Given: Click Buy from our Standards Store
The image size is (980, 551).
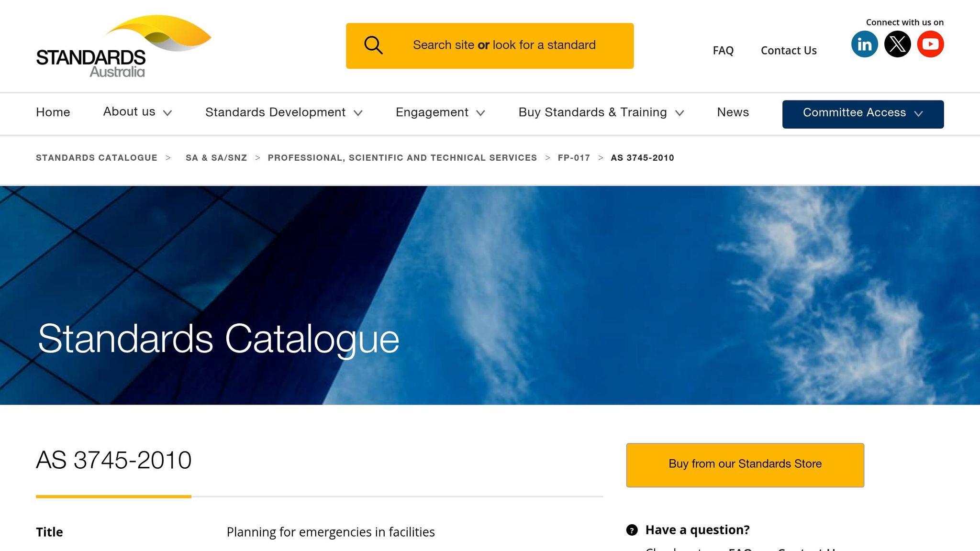Looking at the screenshot, I should coord(745,464).
